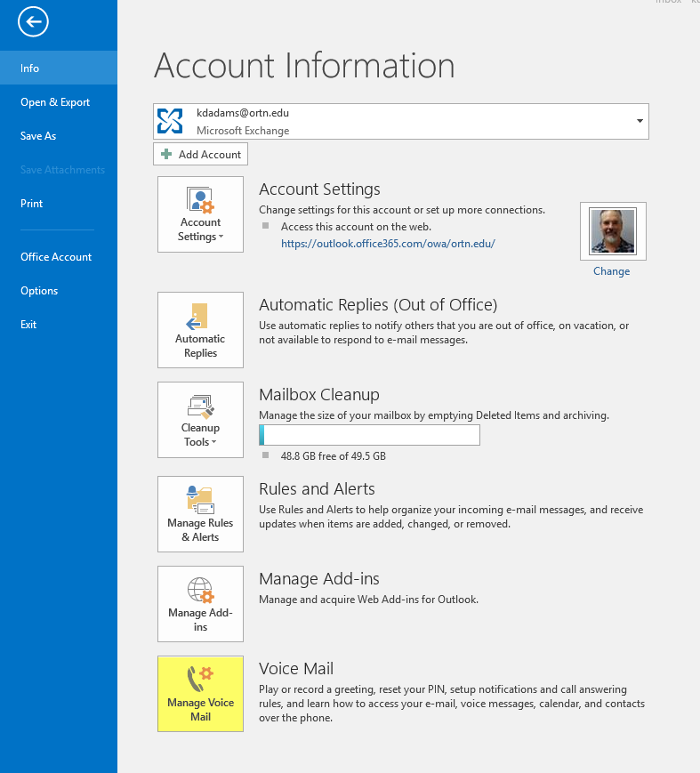
Task: Click the back arrow circle icon
Action: coord(33,23)
